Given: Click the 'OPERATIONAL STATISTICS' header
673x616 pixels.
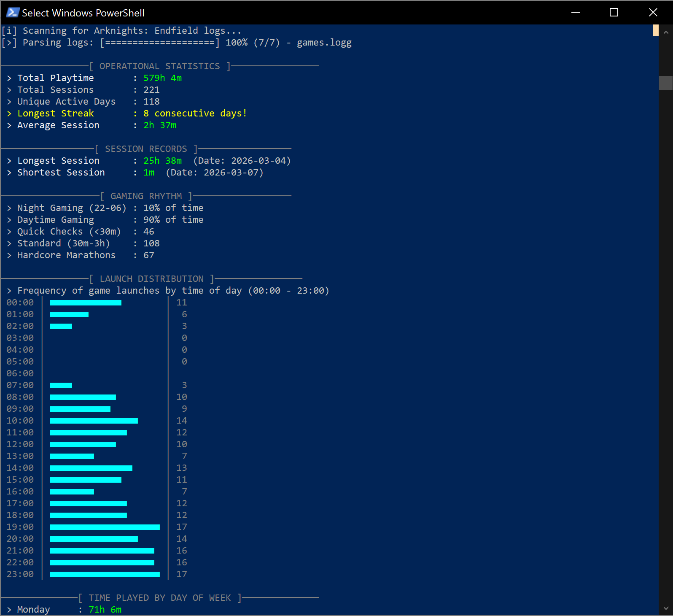Looking at the screenshot, I should 160,66.
